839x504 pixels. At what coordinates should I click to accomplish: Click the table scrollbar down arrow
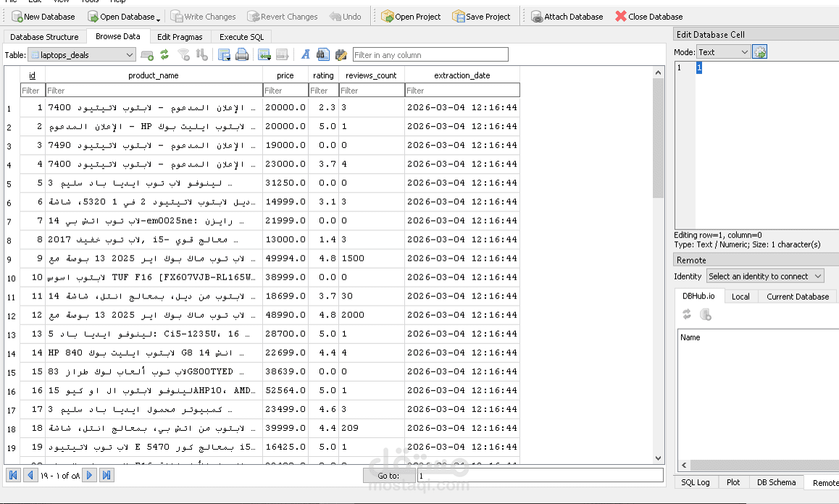tap(658, 458)
